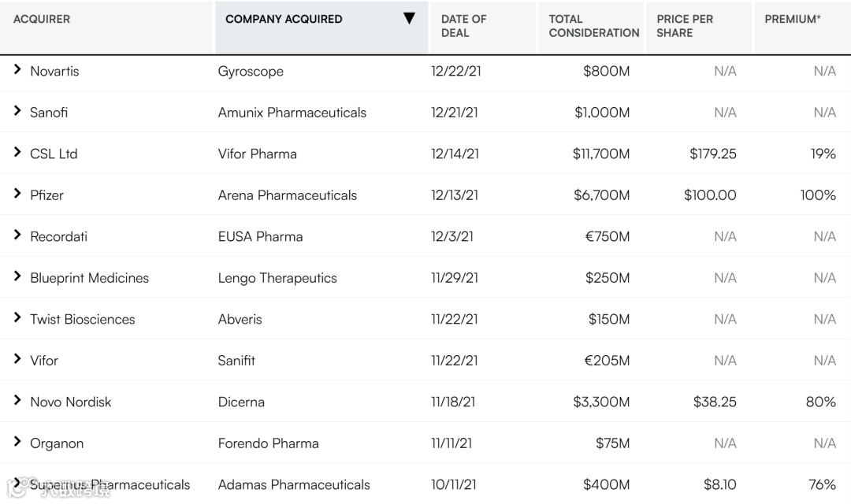The width and height of the screenshot is (851, 504).
Task: Expand the Organon row chevron
Action: point(17,442)
